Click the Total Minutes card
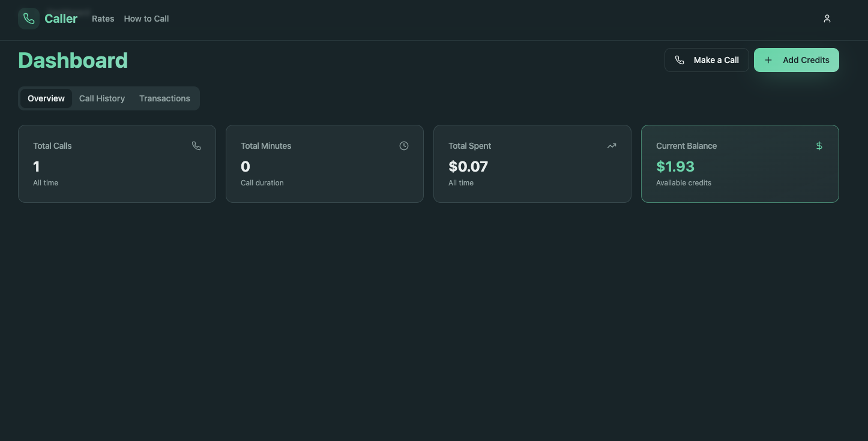The width and height of the screenshot is (868, 441). click(x=324, y=164)
